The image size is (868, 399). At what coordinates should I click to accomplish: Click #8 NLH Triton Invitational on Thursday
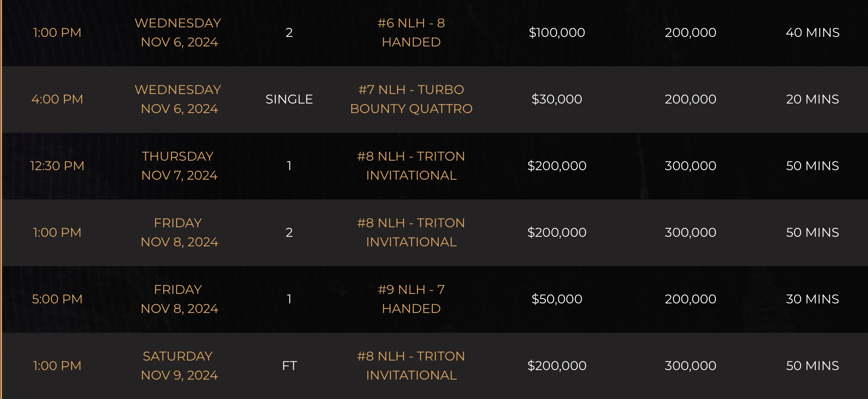(411, 166)
